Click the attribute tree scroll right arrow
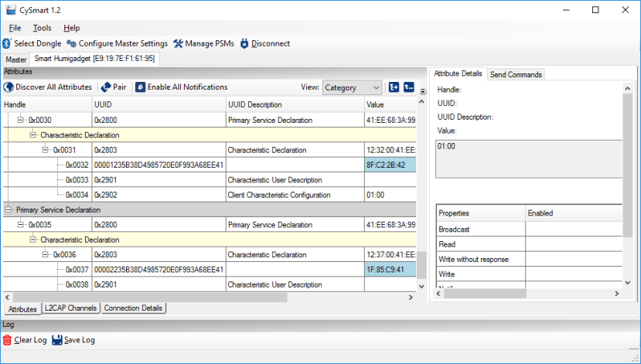 pyautogui.click(x=411, y=298)
